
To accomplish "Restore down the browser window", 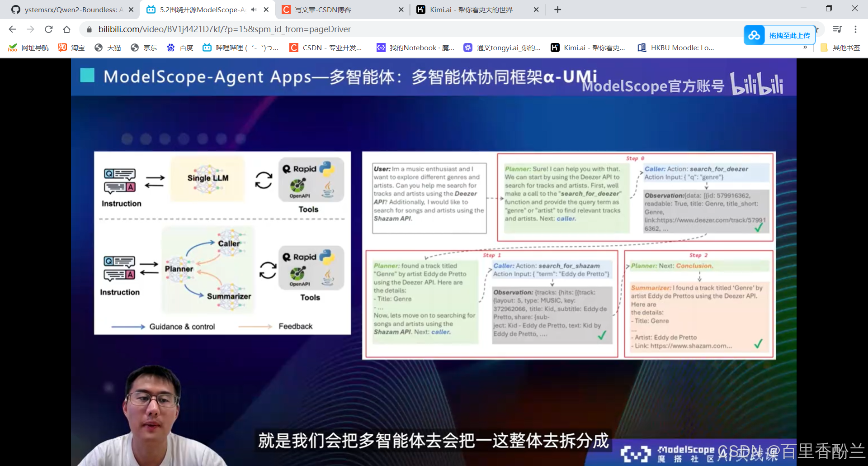I will coord(829,8).
